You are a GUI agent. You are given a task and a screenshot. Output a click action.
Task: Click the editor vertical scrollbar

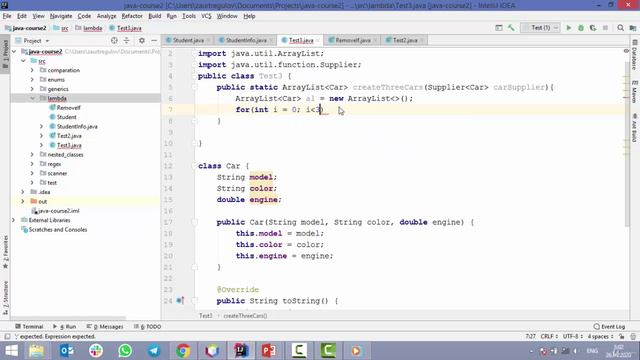tap(627, 143)
